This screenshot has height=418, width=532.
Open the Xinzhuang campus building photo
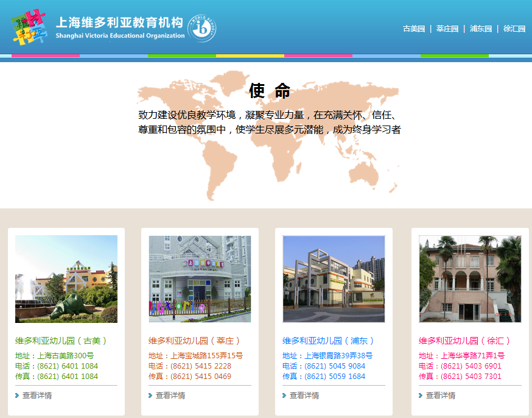pos(200,279)
